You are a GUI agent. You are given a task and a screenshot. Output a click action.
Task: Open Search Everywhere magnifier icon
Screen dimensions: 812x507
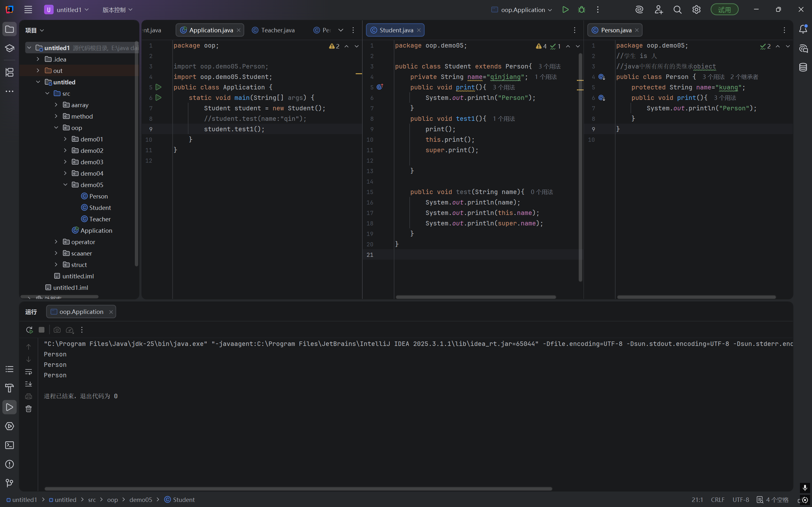[677, 10]
